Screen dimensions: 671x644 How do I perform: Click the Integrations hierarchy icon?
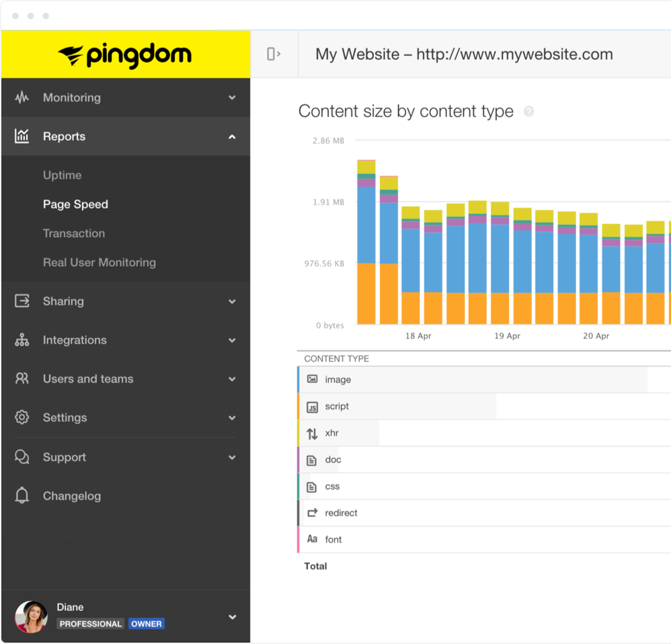[22, 340]
